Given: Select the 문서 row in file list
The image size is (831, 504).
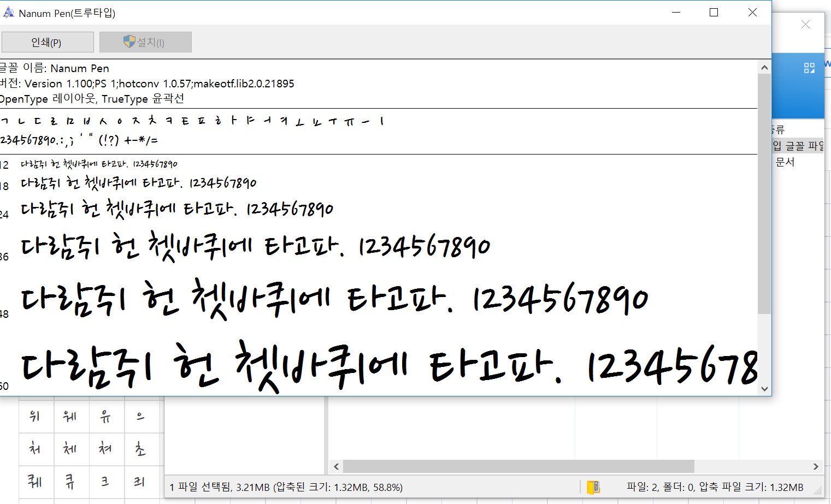Looking at the screenshot, I should tap(785, 162).
